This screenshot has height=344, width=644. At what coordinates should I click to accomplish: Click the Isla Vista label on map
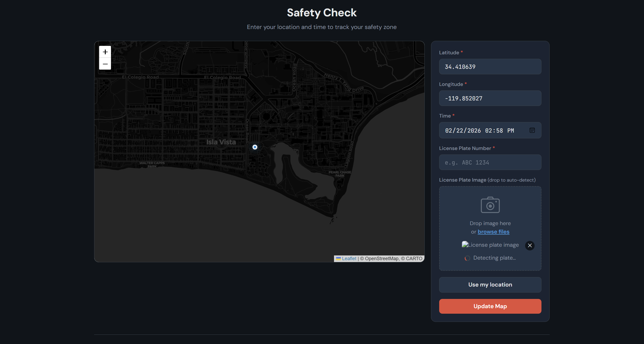click(221, 142)
